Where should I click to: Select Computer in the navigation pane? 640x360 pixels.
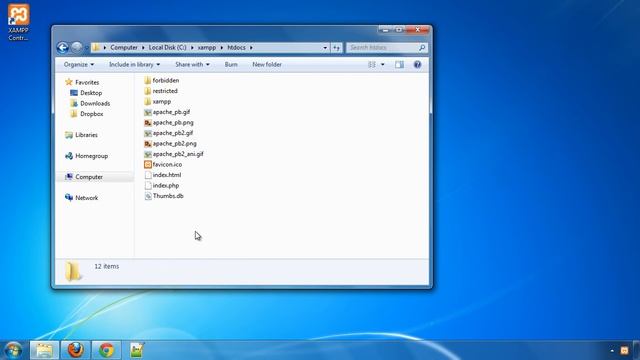(x=89, y=177)
